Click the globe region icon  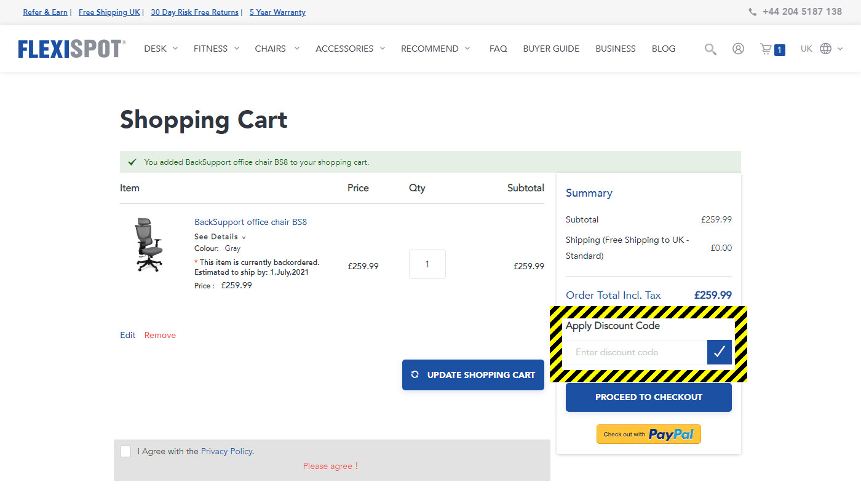tap(825, 49)
